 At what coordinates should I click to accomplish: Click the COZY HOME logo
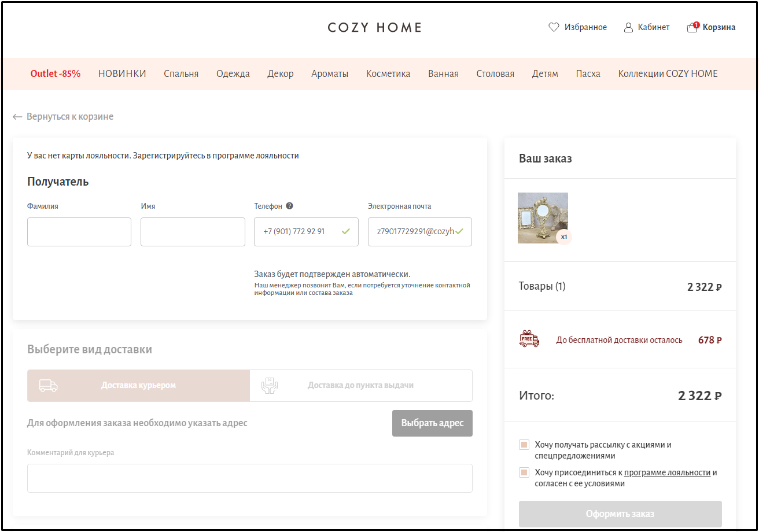coord(374,27)
